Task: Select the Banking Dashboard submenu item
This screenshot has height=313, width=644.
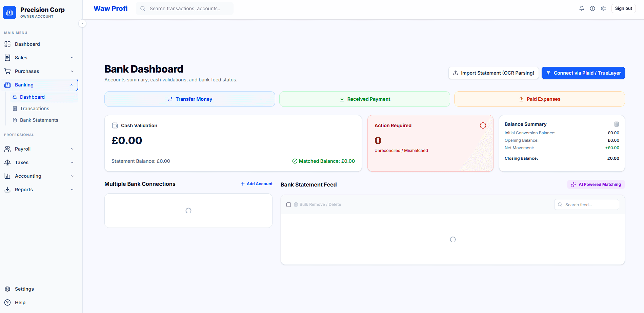Action: (x=44, y=97)
